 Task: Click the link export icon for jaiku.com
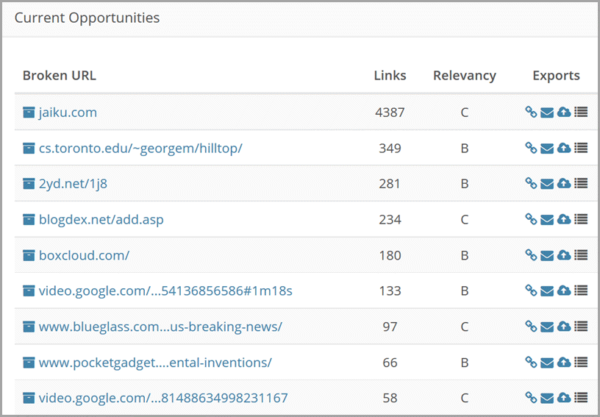click(x=531, y=112)
